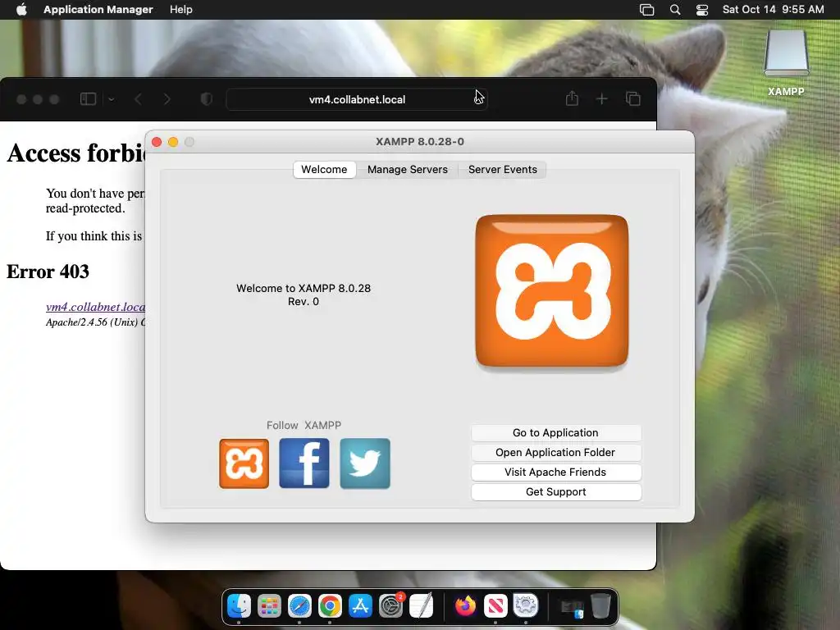Open TextEdit from the Dock
840x630 pixels.
pos(421,606)
